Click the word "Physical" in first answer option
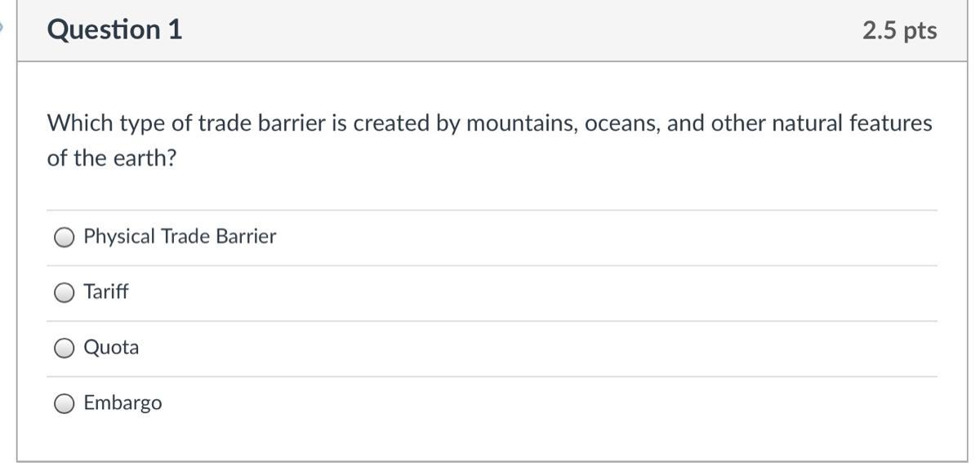This screenshot has height=463, width=980. (x=119, y=237)
